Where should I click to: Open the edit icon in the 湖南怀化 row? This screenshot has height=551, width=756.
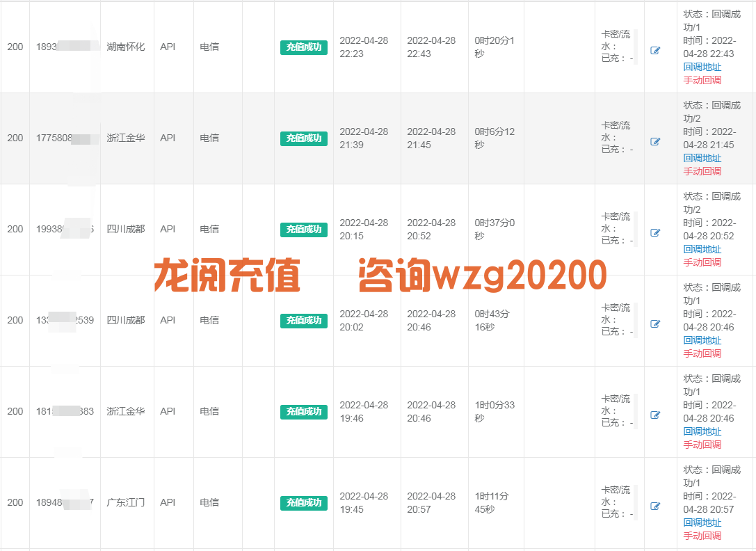[x=654, y=50]
